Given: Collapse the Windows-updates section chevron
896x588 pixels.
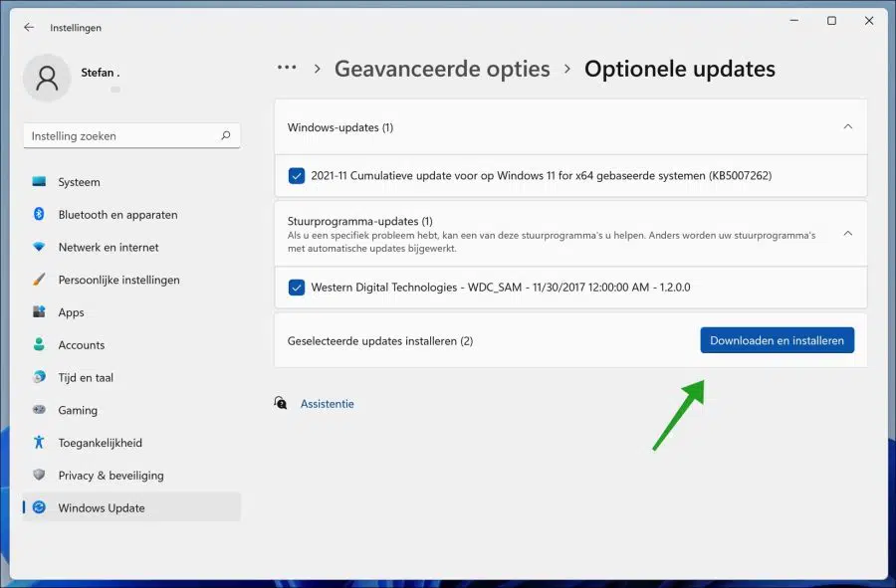Looking at the screenshot, I should tap(848, 126).
